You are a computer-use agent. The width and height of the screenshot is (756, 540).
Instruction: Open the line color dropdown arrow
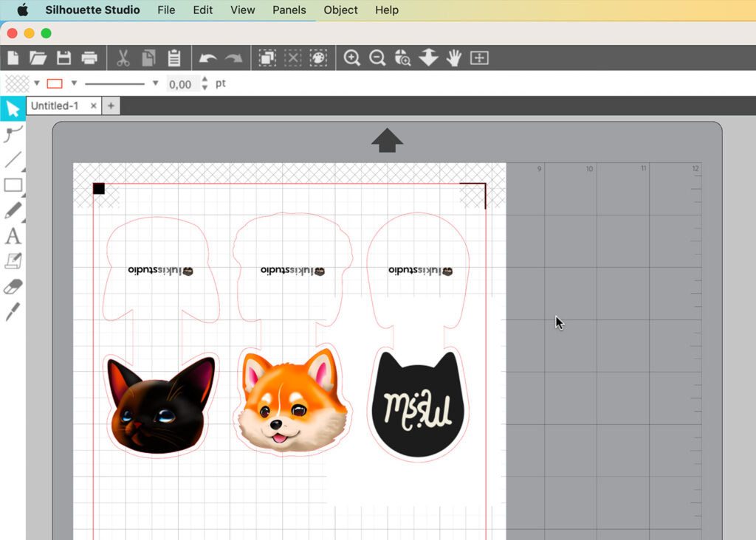tap(74, 83)
